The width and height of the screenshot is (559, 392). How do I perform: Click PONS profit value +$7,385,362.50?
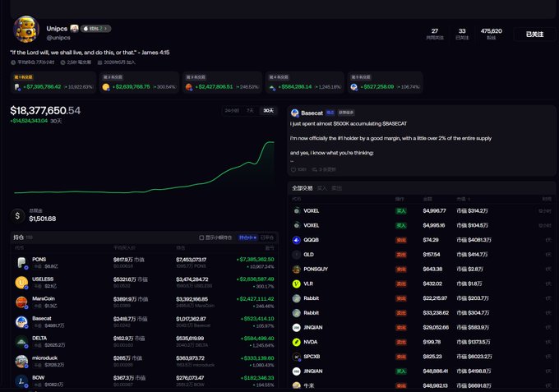tap(256, 260)
